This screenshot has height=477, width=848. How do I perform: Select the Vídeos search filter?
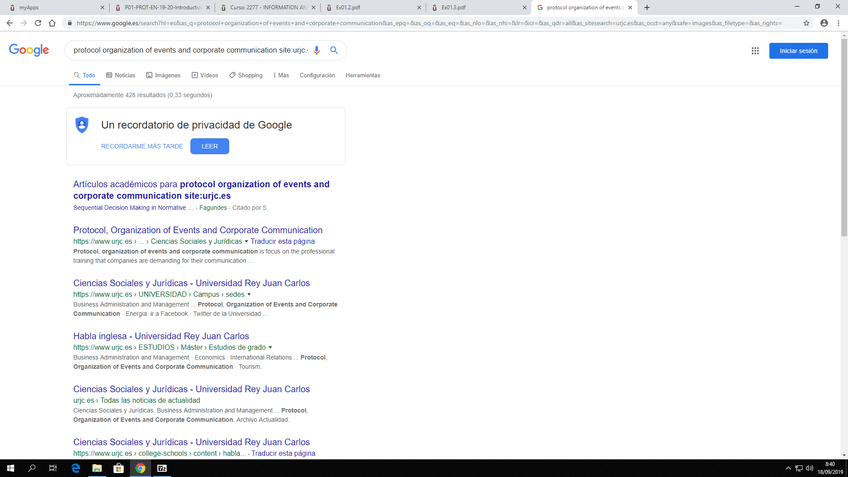tap(205, 75)
